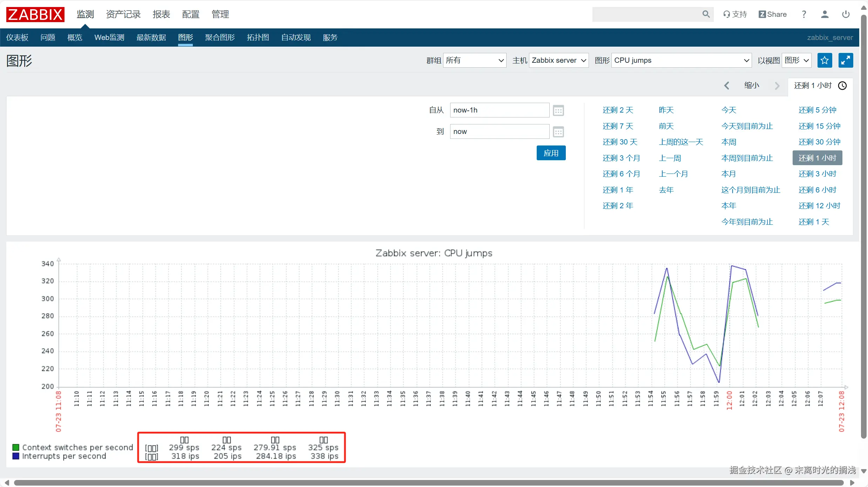
Task: Shift time range back with left arrow
Action: [x=727, y=86]
